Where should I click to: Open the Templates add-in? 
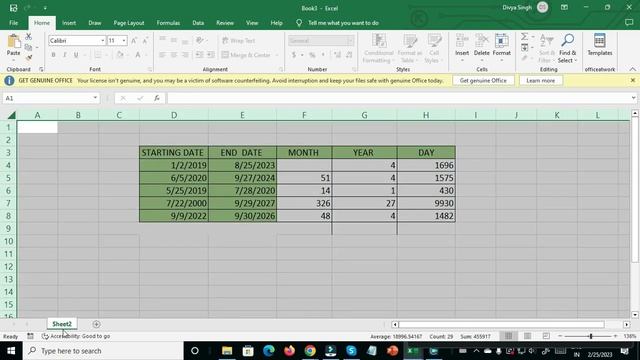tap(600, 44)
